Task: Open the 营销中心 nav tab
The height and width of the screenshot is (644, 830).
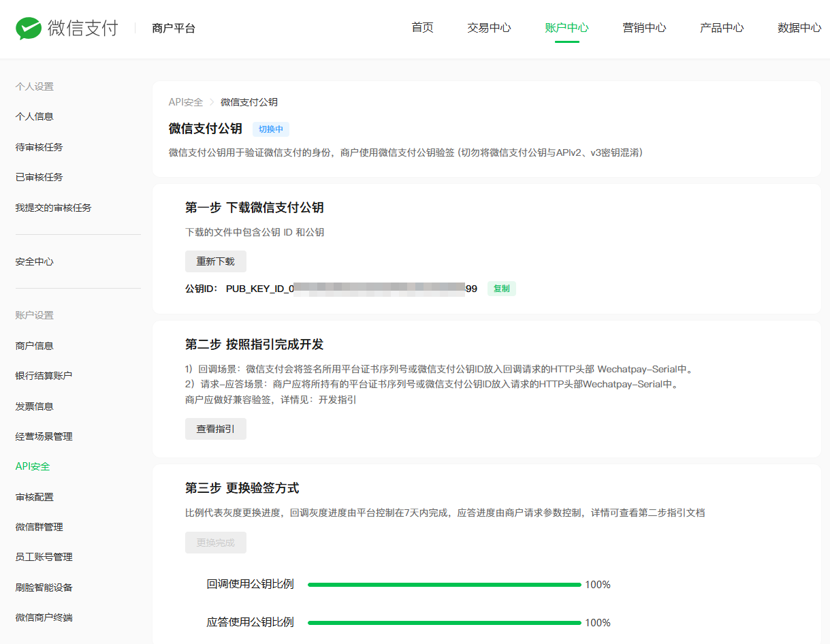Action: (644, 28)
